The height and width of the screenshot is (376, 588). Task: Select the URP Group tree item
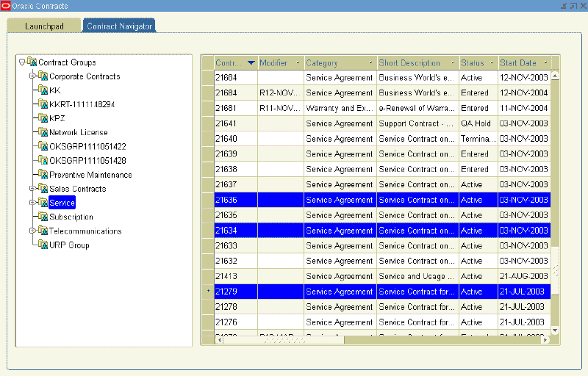69,245
